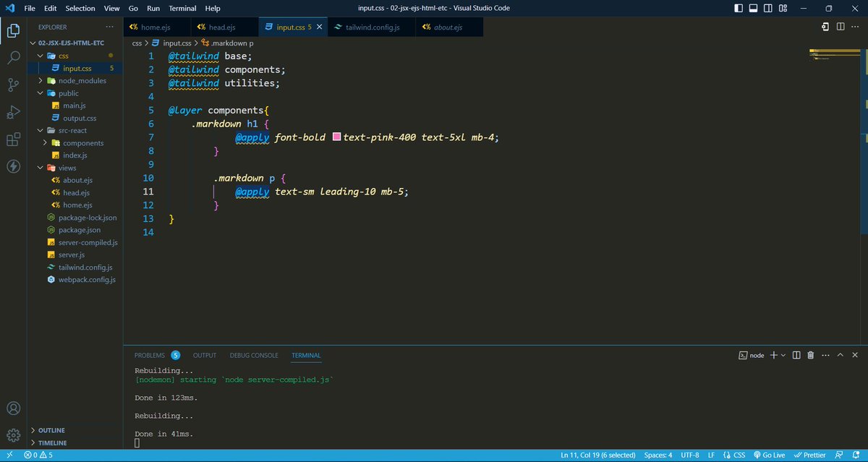868x462 pixels.
Task: Close the terminal panel
Action: (x=855, y=355)
